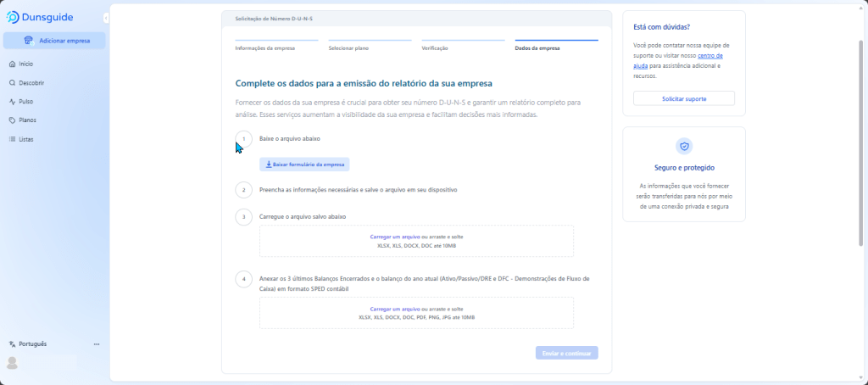Click the Adicionar empresa button
Image resolution: width=868 pixels, height=385 pixels.
click(54, 41)
